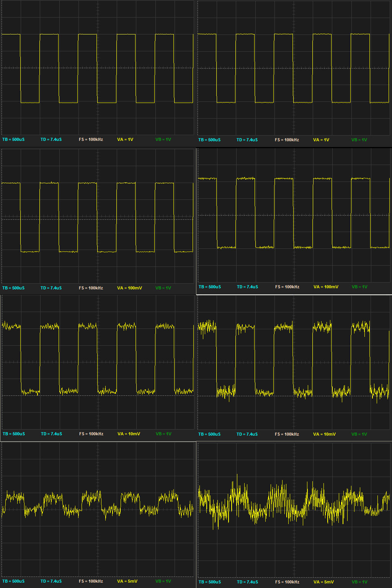Screen dimensions: 392x588
Task: Click TD = 7.4uS in right VA = 100mV panel
Action: tap(247, 287)
